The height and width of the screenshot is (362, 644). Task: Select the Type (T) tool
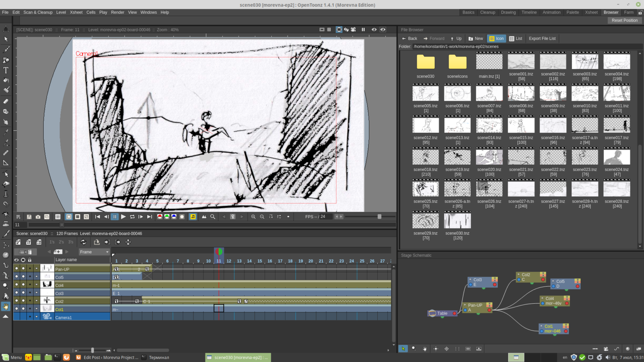click(6, 70)
